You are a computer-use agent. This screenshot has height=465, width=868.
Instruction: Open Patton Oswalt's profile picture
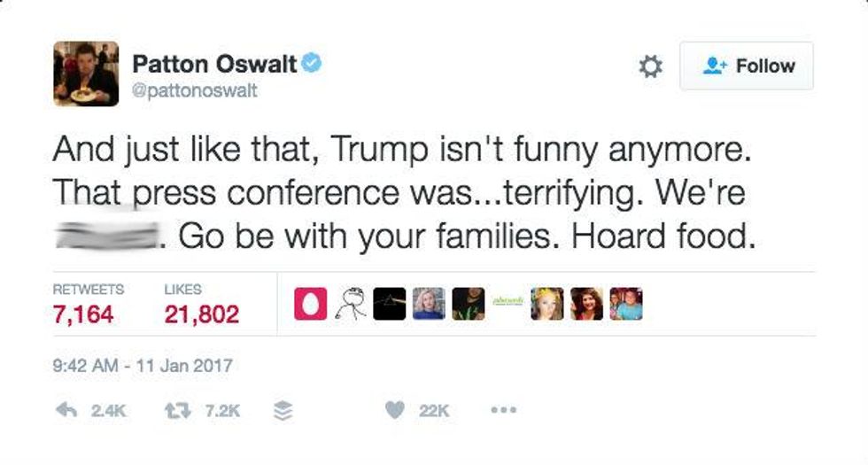click(x=86, y=73)
